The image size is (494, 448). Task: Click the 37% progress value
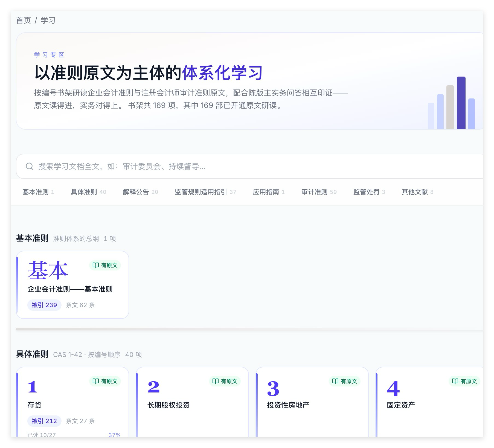(115, 435)
